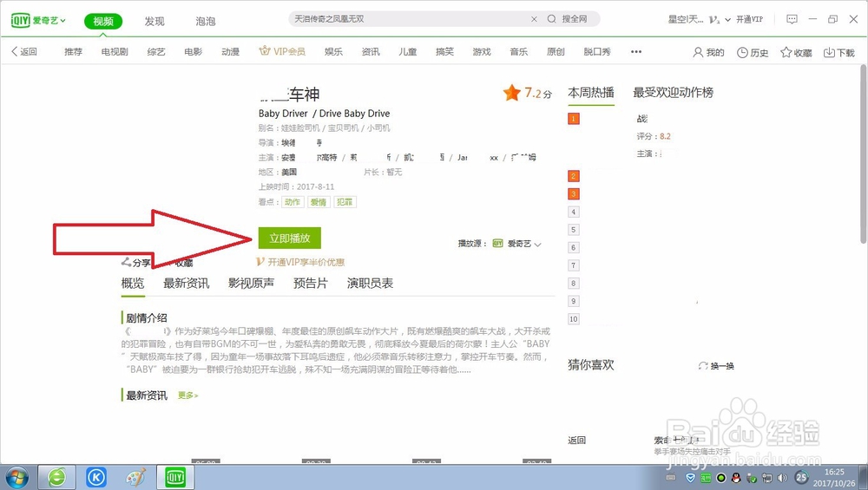Open 音乐 category
Image resolution: width=868 pixels, height=490 pixels.
pos(519,51)
